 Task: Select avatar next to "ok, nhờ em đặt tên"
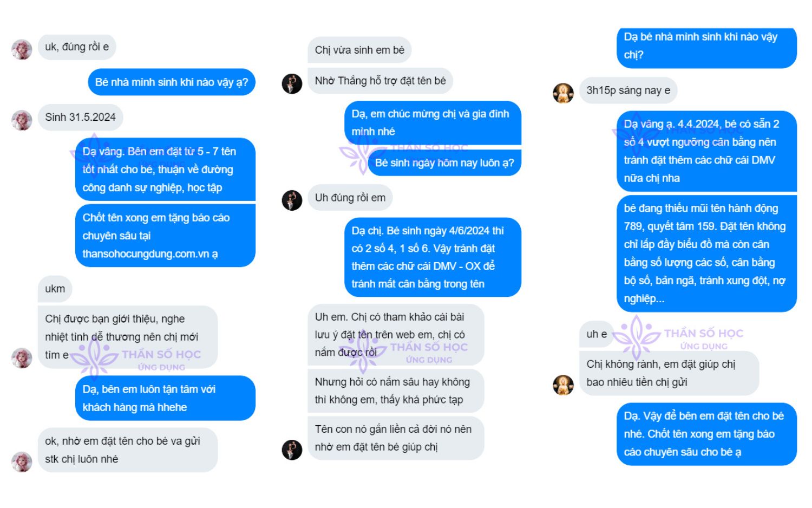coord(22,461)
